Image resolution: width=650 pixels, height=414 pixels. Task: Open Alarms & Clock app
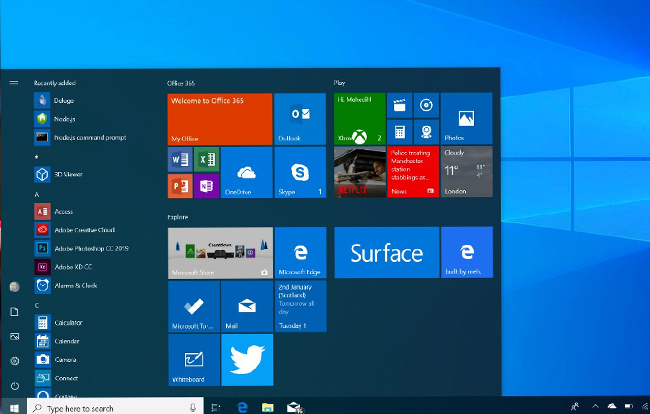[x=65, y=286]
